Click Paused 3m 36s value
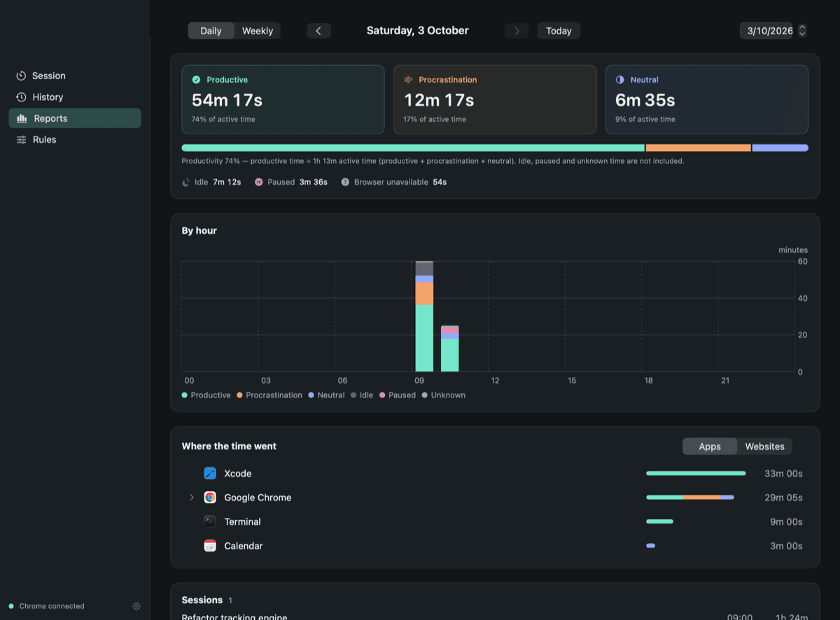 (x=313, y=182)
